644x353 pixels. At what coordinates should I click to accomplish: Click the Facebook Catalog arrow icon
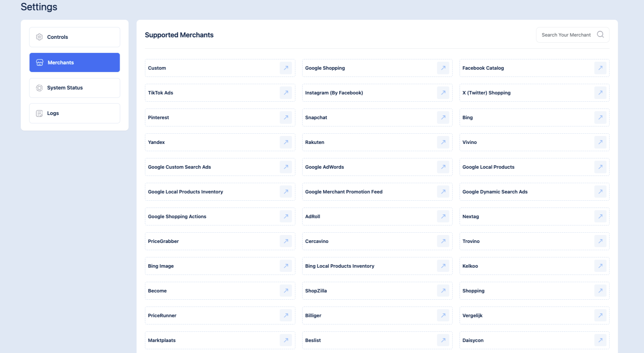tap(600, 68)
